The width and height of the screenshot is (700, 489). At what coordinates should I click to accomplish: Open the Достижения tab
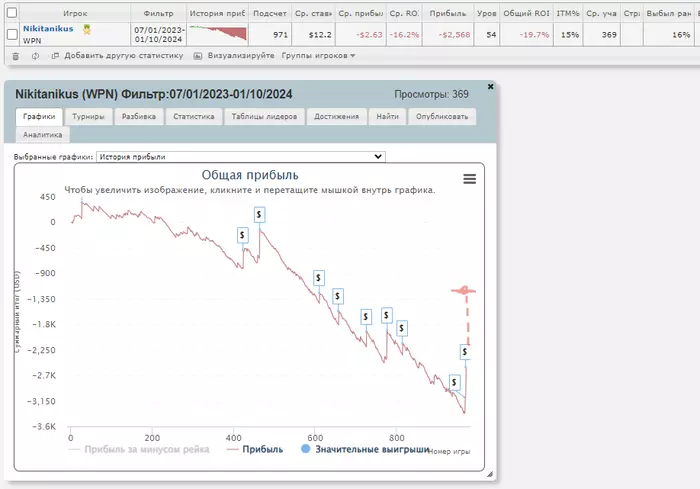[x=337, y=117]
